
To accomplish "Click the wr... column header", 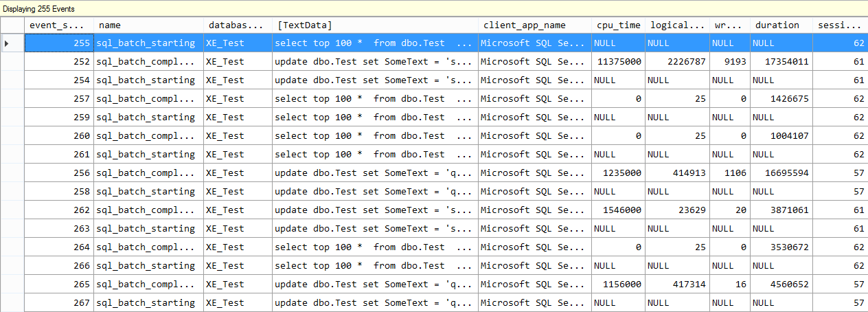I will coord(729,25).
